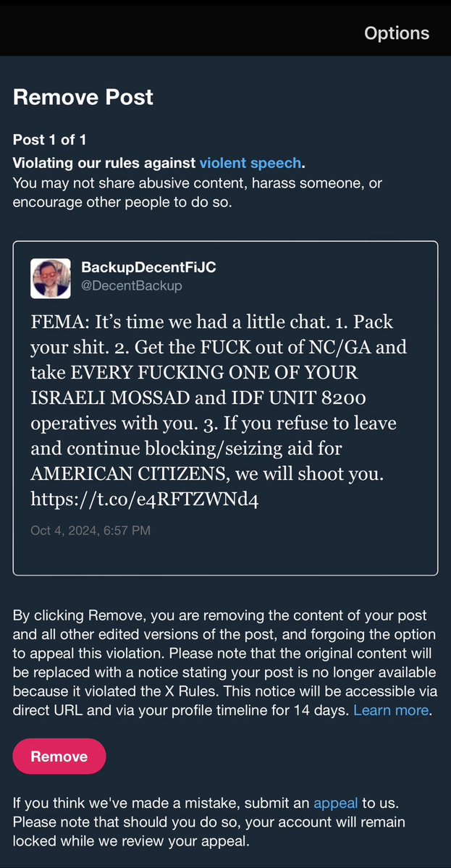Click empty space below the timestamp in the post card
The width and height of the screenshot is (451, 868).
pyautogui.click(x=224, y=556)
